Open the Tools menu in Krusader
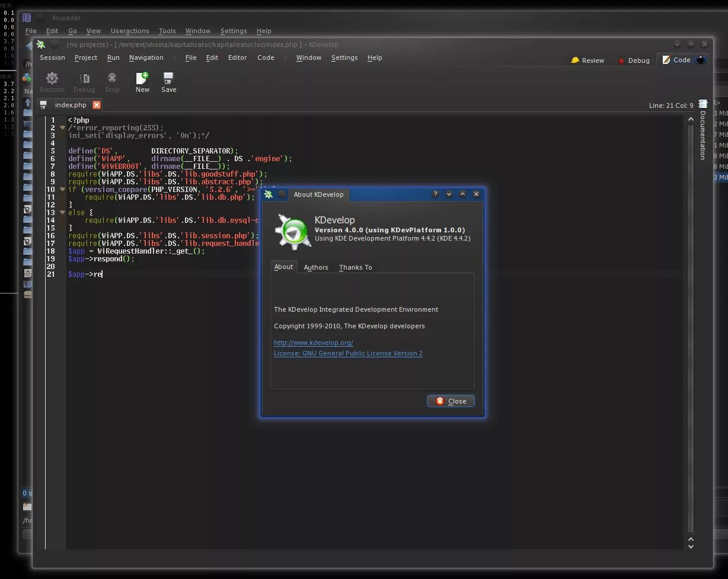 coord(167,31)
